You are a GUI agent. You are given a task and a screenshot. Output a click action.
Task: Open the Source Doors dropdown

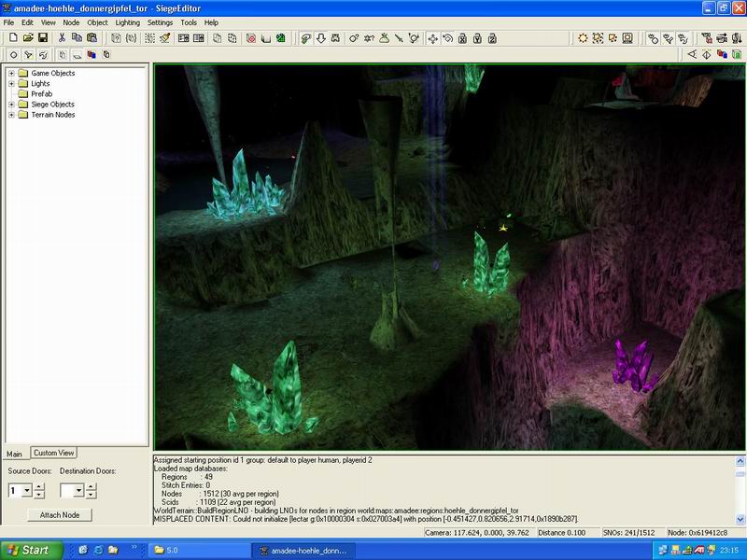pyautogui.click(x=26, y=490)
